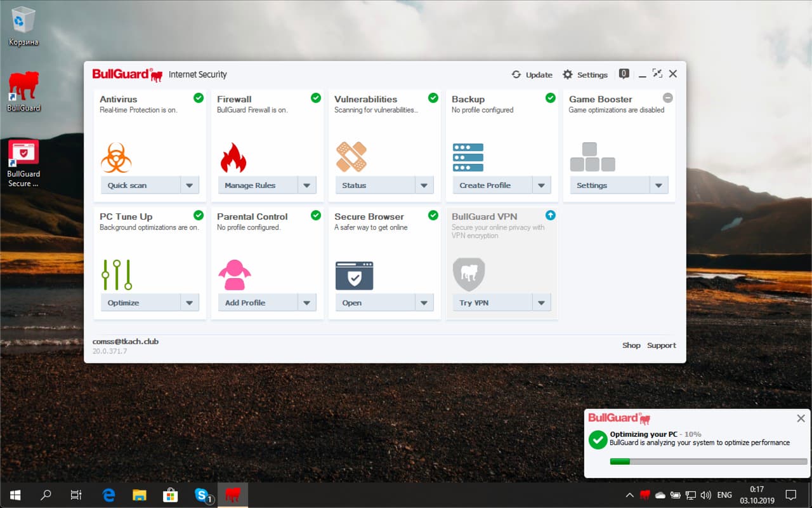Close the Optimizing your PC notification
This screenshot has height=508, width=812.
(801, 418)
